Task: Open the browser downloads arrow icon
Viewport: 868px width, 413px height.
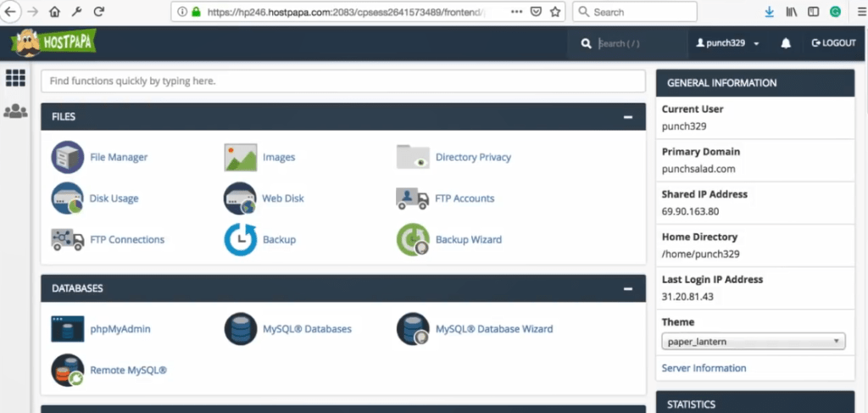Action: (770, 12)
